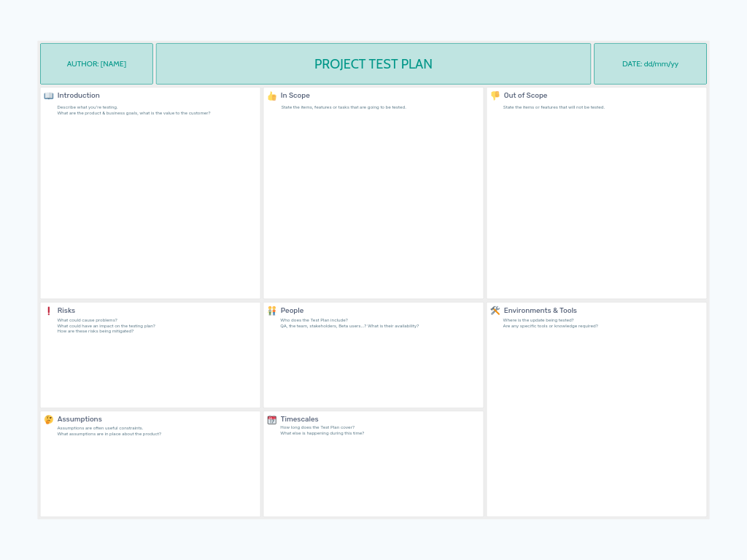Click "What else is happening during this time?"
The height and width of the screenshot is (560, 747).
point(322,433)
